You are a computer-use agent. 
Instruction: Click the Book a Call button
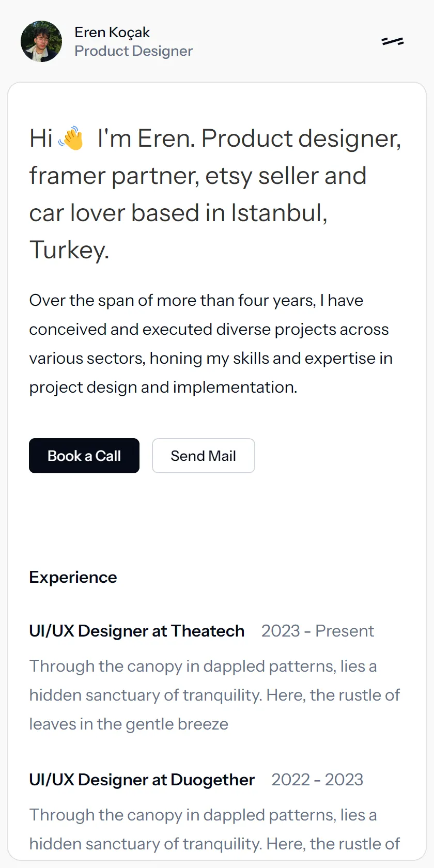point(84,456)
